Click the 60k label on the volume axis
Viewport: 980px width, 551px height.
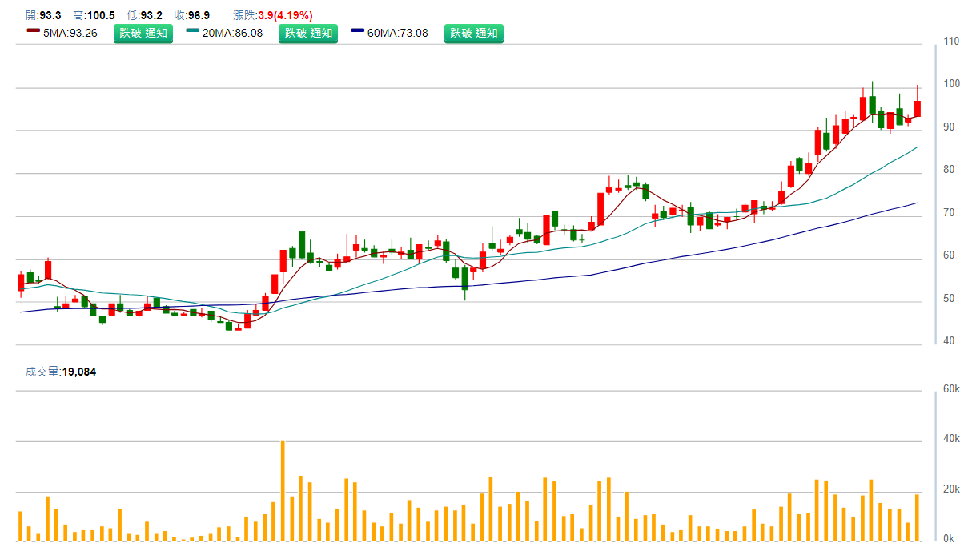click(x=951, y=389)
